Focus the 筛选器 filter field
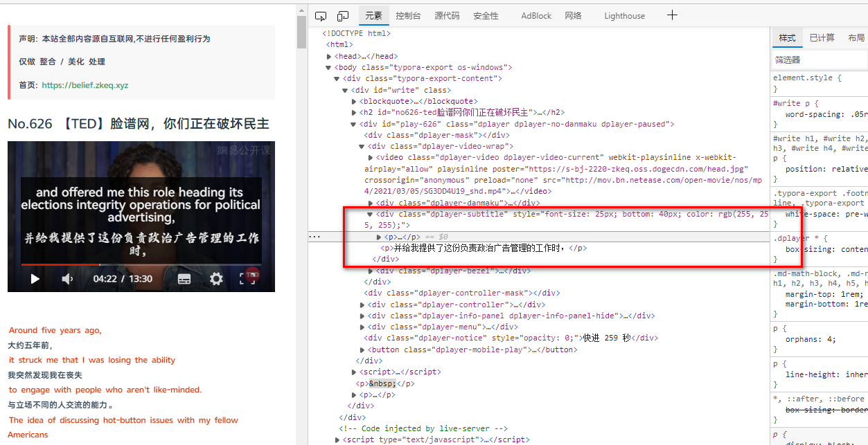Viewport: 868px width, 445px height. [820, 60]
